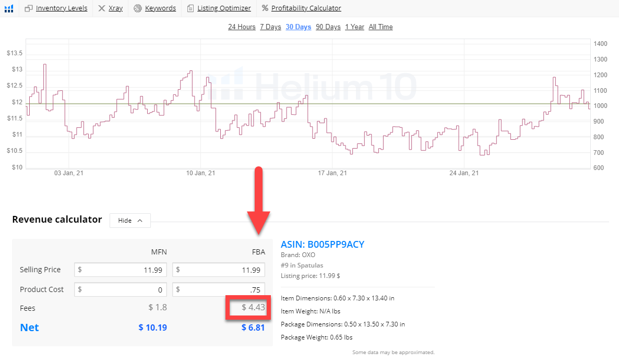The height and width of the screenshot is (364, 619).
Task: Show 1 Year price history
Action: click(x=354, y=27)
